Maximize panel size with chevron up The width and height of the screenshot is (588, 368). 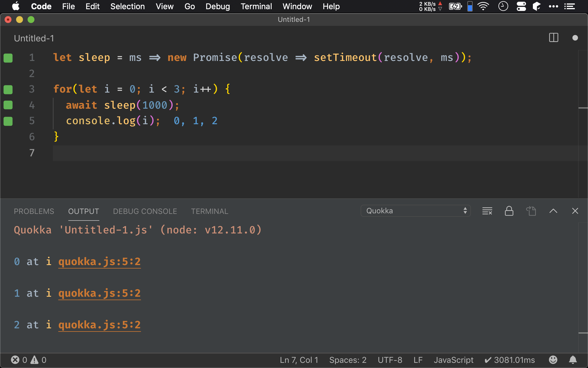click(x=553, y=211)
